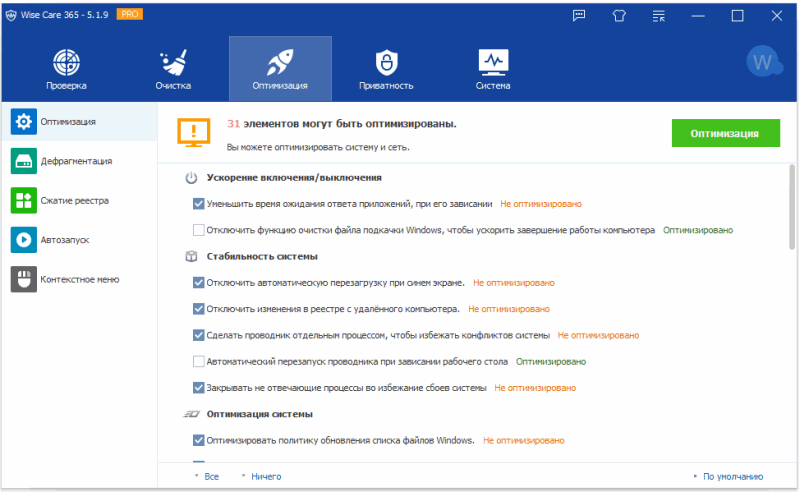Screen dimensions: 800x492
Task: Click the Все (select all) link
Action: (210, 477)
